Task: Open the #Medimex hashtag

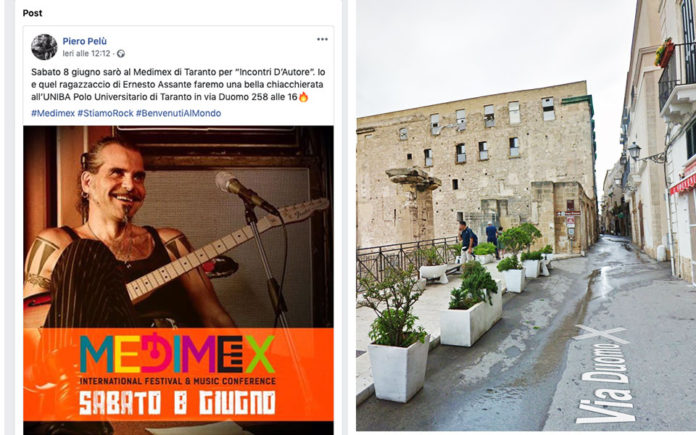Action: [53, 113]
